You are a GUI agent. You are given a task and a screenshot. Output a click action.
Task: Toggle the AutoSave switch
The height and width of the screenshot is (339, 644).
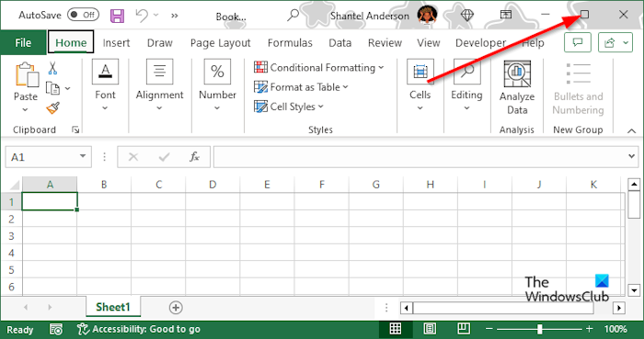tap(83, 16)
